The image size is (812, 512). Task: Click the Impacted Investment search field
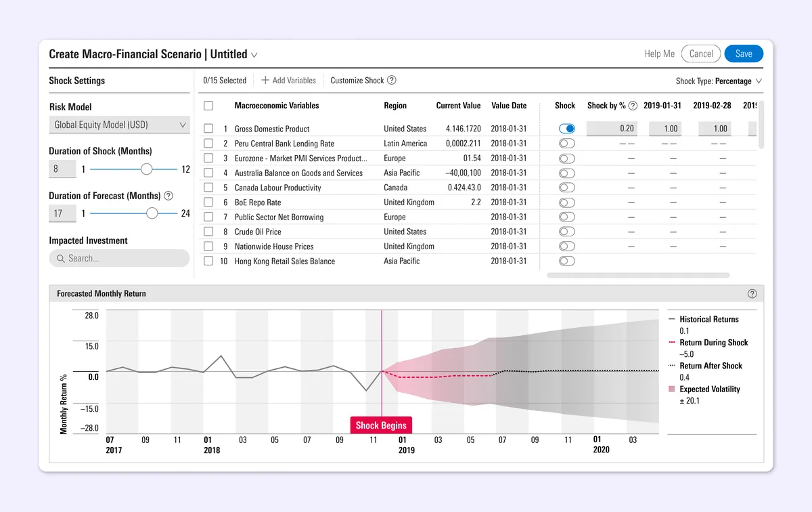click(119, 258)
